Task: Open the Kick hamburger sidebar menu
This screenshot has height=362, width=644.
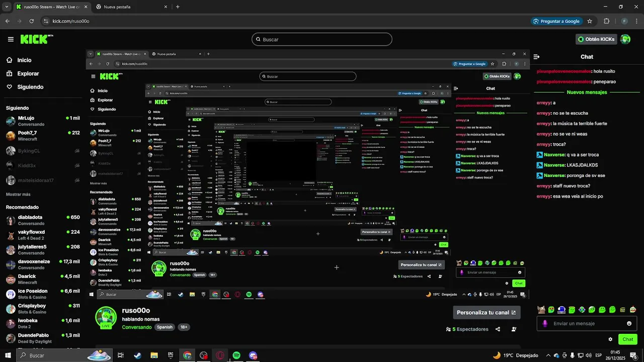Action: click(11, 39)
